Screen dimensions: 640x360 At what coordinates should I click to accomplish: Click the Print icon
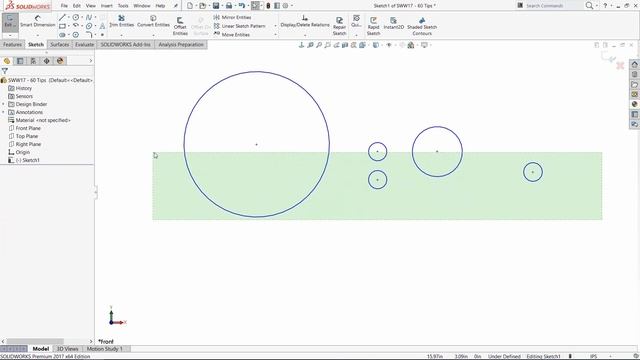229,6
